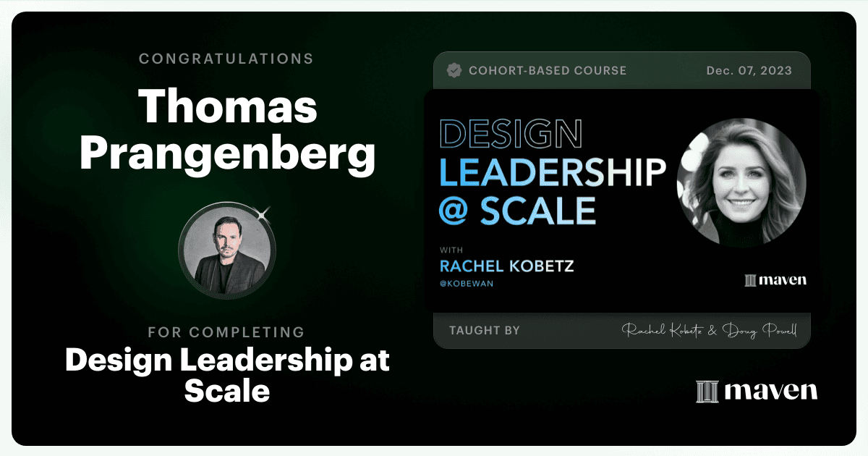Click the TAUGHT BY label

(x=485, y=330)
